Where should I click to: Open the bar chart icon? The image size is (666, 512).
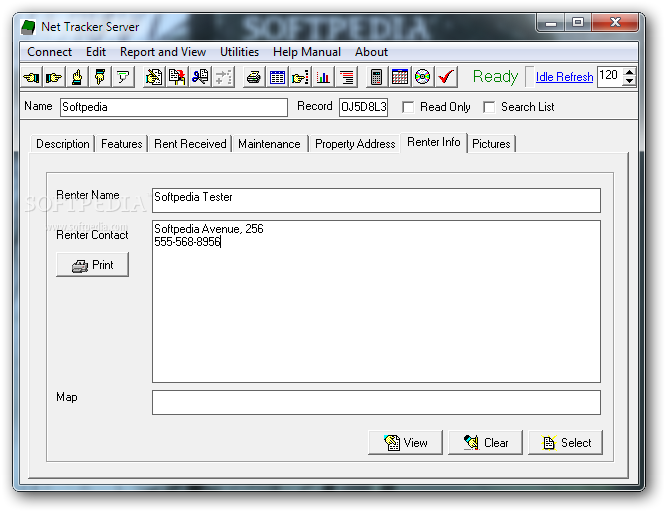323,77
